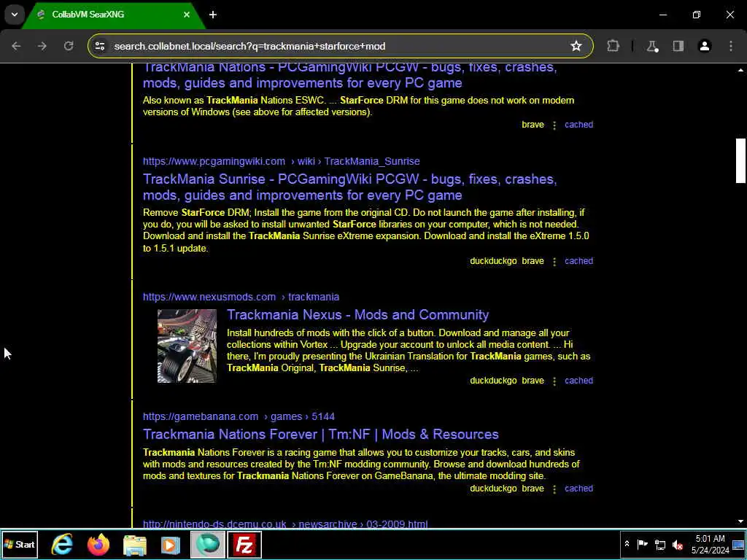Go back to the previous page
This screenshot has height=560, width=747.
(16, 46)
